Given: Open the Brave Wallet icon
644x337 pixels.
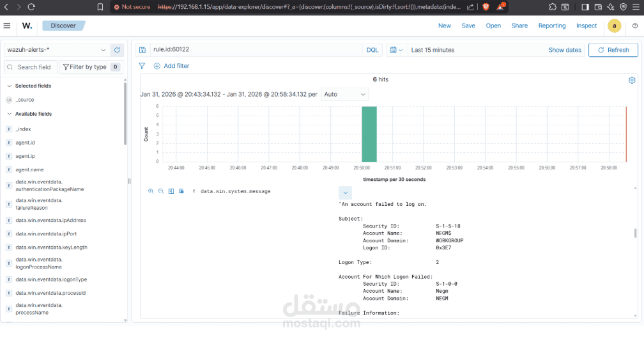Looking at the screenshot, I should (598, 7).
